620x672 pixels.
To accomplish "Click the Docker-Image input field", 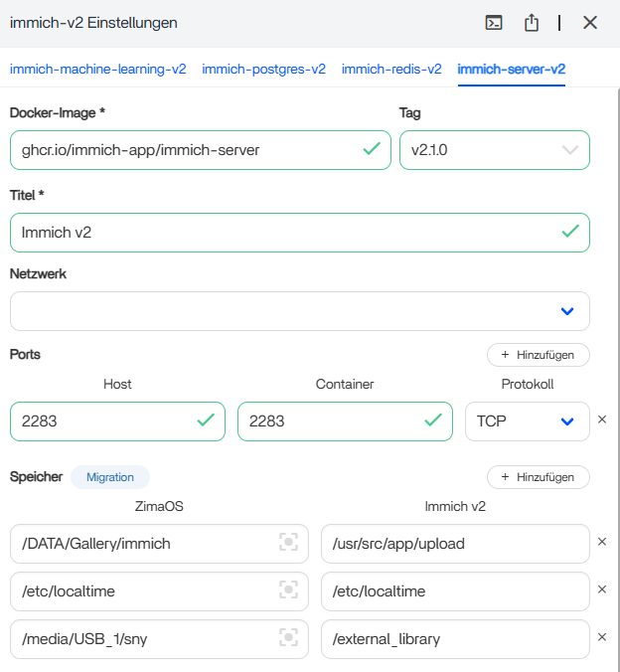I will click(x=189, y=150).
